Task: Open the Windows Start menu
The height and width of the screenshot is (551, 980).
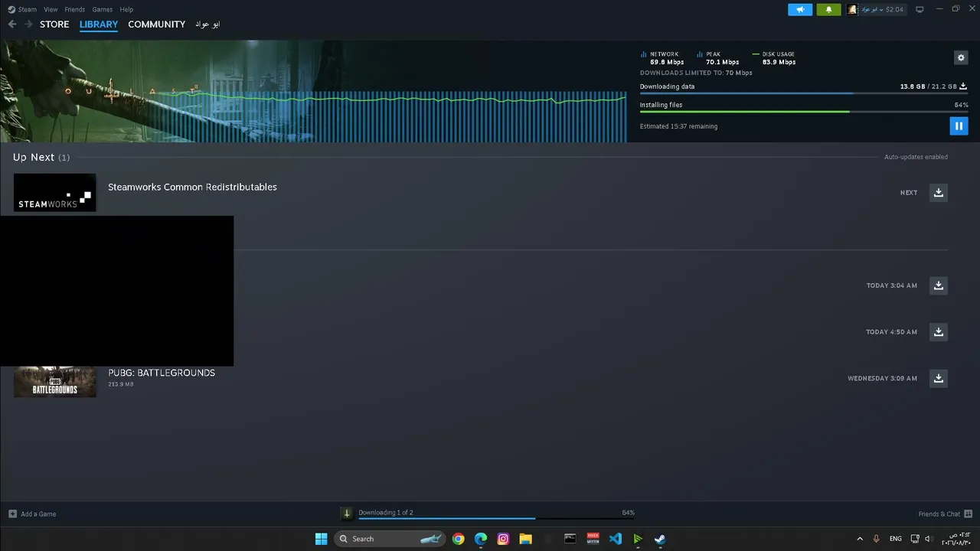Action: click(322, 539)
